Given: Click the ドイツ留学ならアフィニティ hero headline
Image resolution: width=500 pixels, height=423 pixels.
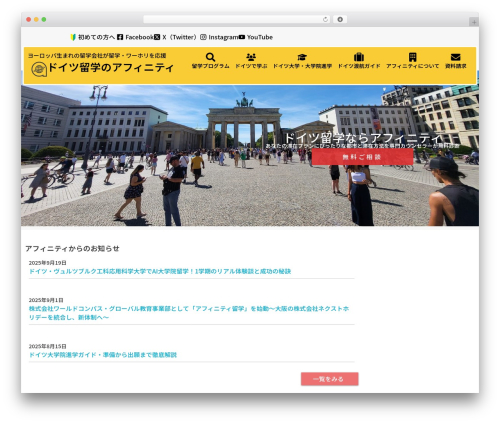Looking at the screenshot, I should point(363,138).
